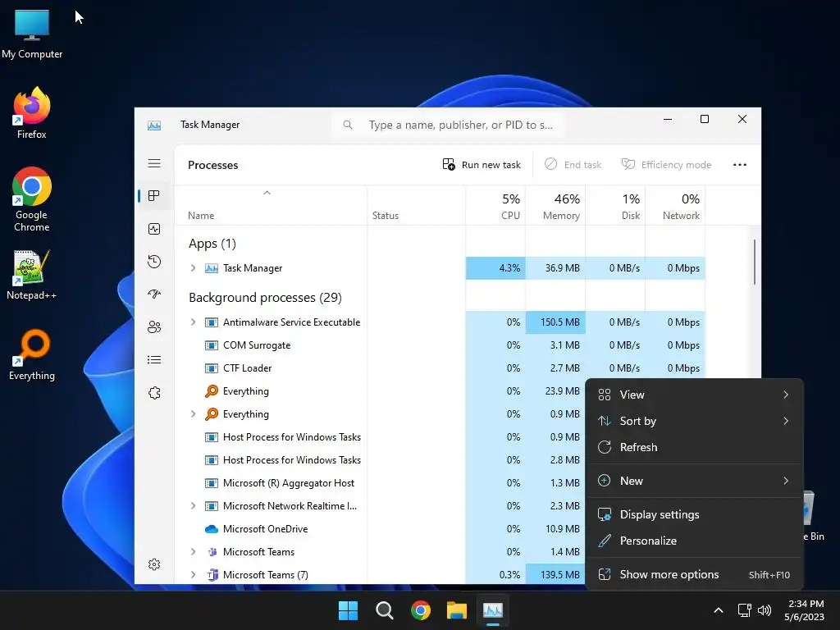The image size is (840, 630).
Task: Select the Google Chrome desktop shortcut
Action: (32, 199)
